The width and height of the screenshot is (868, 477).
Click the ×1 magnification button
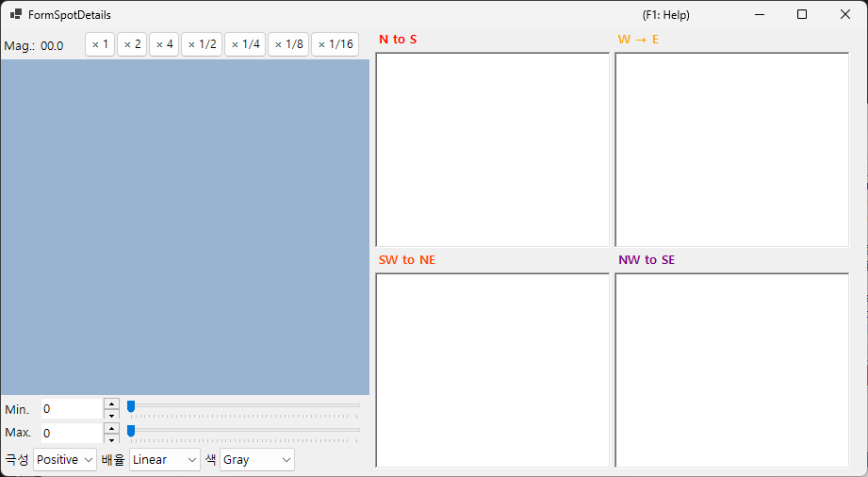[x=100, y=44]
